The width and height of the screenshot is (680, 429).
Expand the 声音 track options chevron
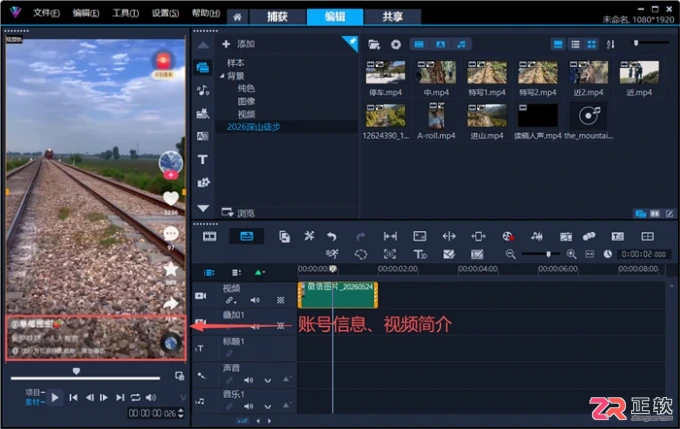pyautogui.click(x=268, y=380)
